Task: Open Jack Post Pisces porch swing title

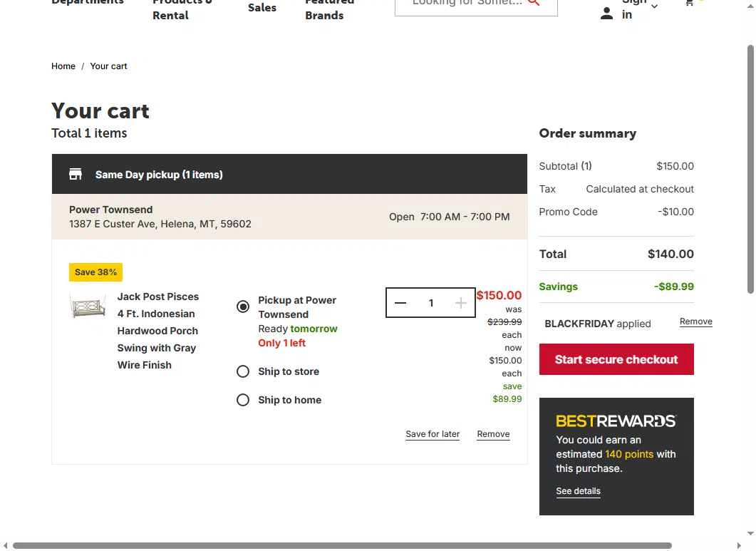Action: 157,331
